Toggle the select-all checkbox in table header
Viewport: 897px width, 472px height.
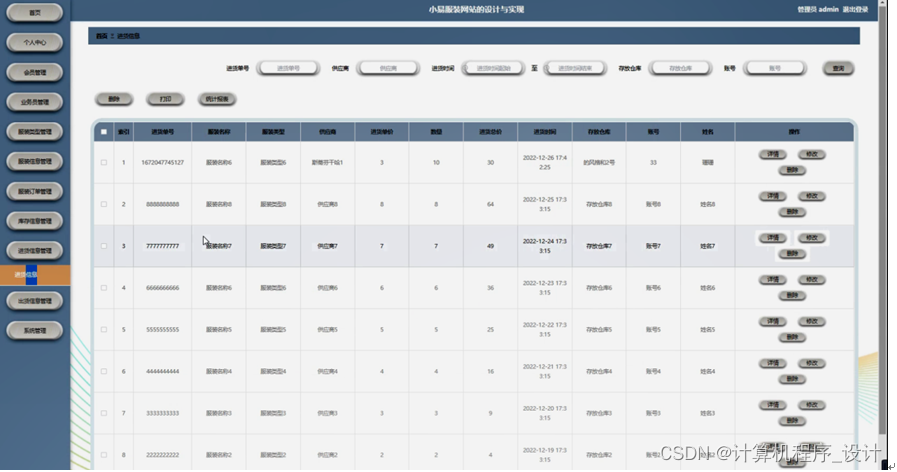(104, 132)
